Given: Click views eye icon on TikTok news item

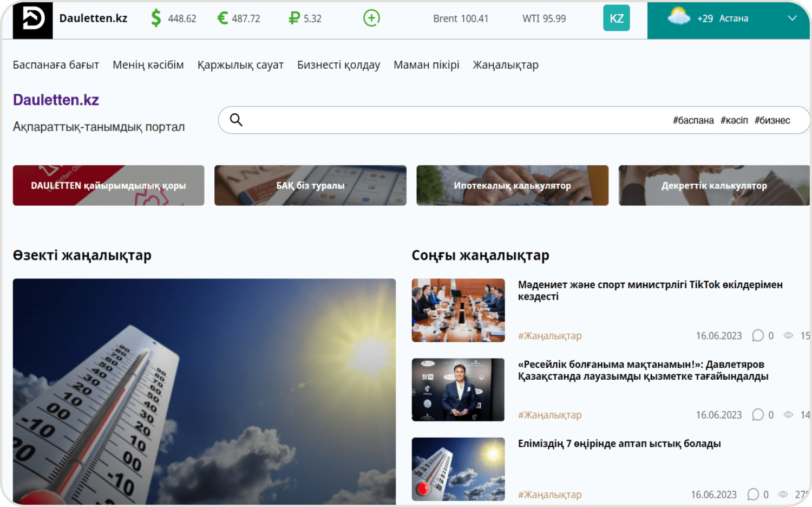Looking at the screenshot, I should pyautogui.click(x=788, y=336).
